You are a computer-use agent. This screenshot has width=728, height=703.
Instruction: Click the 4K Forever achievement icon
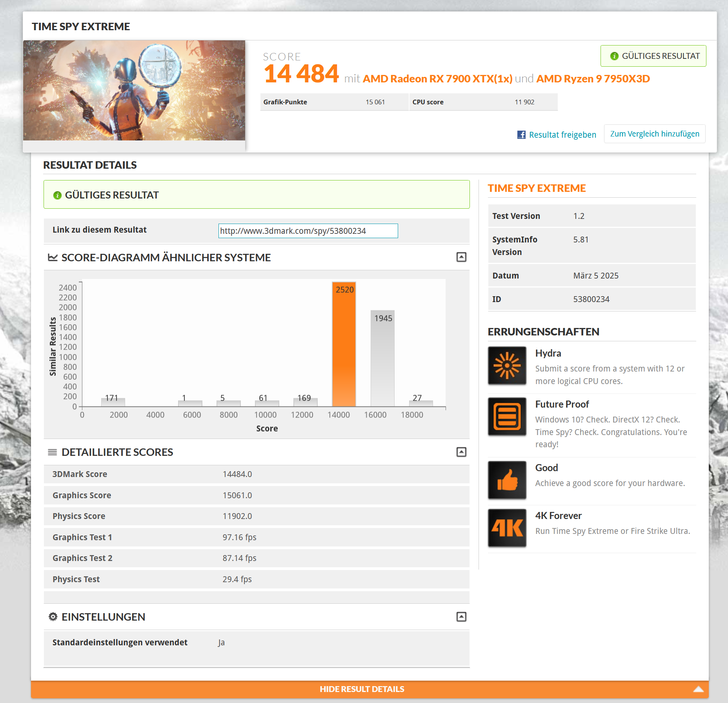(507, 528)
